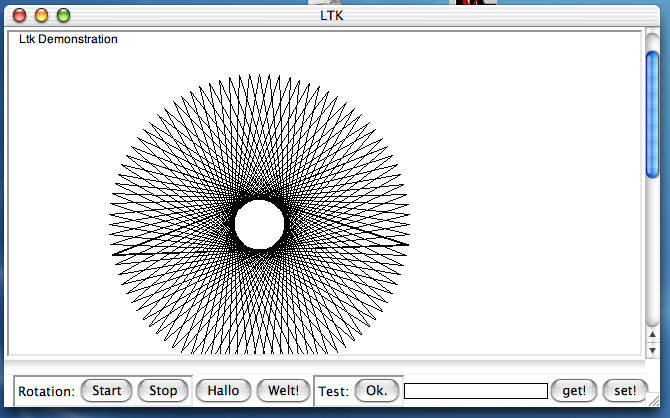
Task: Click the scrollbar down arrow
Action: pos(653,348)
